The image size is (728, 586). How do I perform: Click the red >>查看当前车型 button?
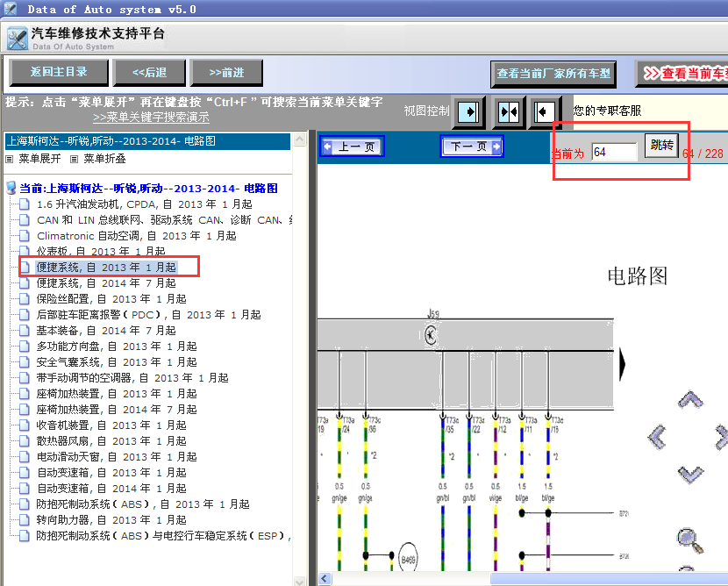[682, 74]
